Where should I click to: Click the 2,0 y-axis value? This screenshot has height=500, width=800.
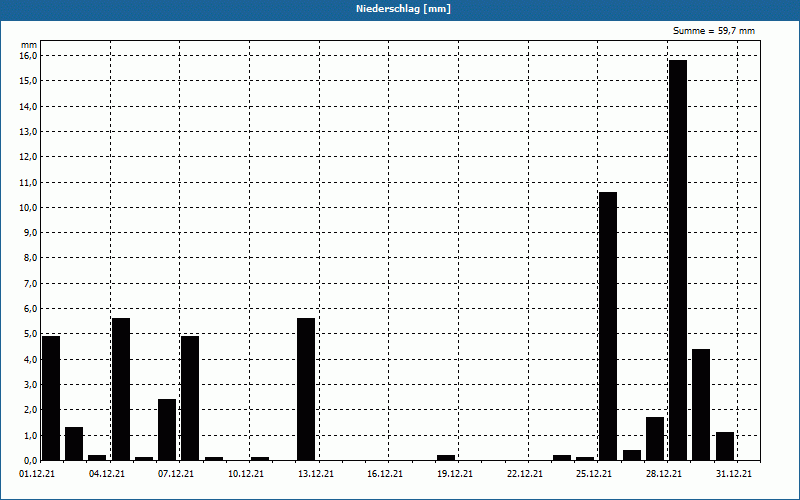click(31, 410)
